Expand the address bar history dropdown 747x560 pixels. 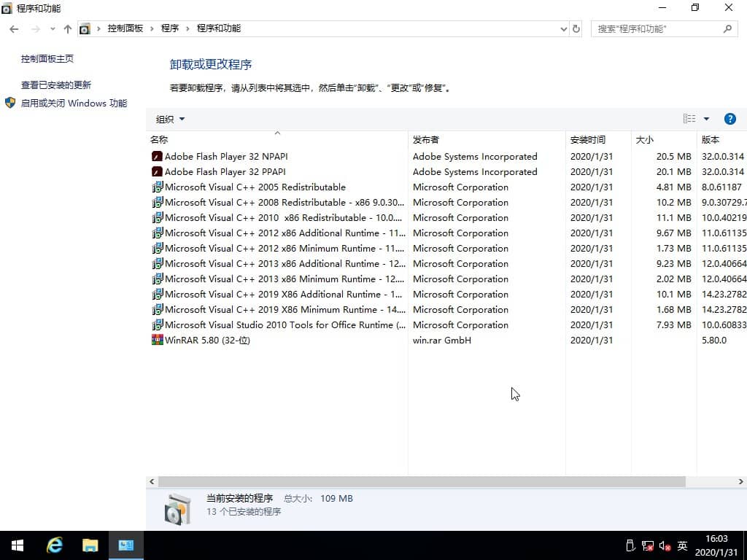pyautogui.click(x=564, y=29)
